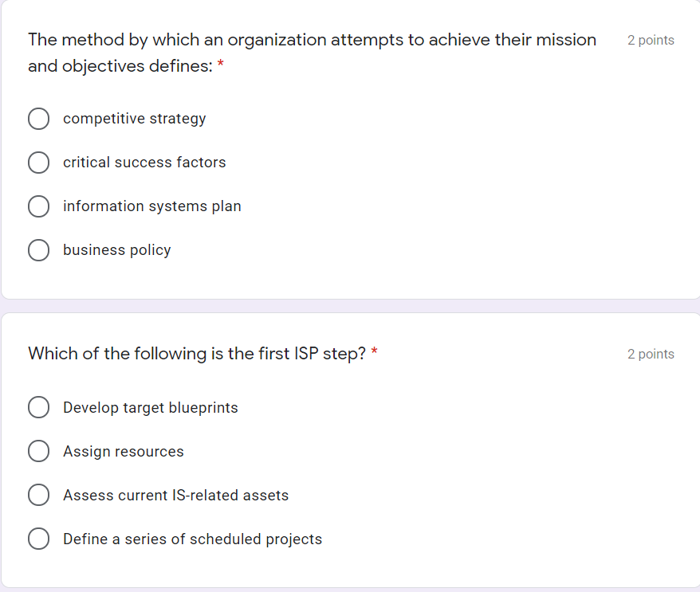Click the "2 points" label on the ISP question
The image size is (700, 592).
tap(651, 354)
